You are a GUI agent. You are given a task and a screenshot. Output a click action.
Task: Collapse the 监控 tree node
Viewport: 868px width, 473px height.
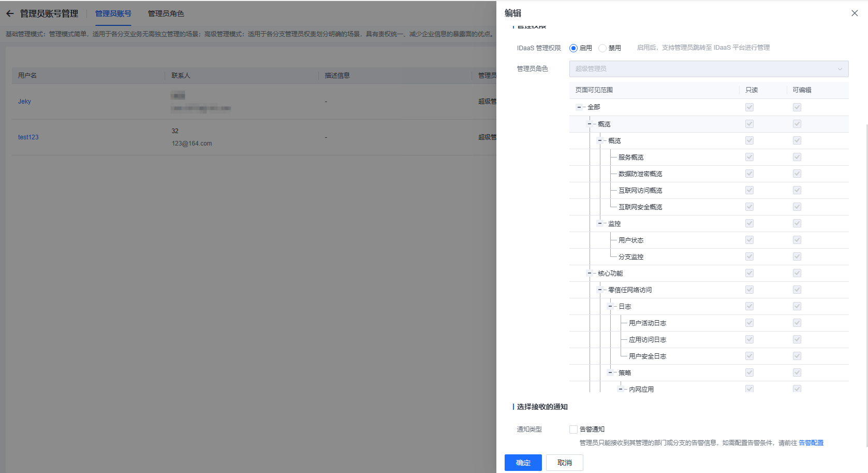point(600,223)
